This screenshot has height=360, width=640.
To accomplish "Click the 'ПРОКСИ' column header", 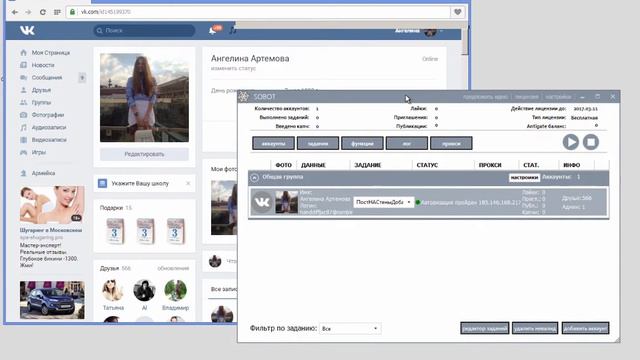I will click(490, 165).
